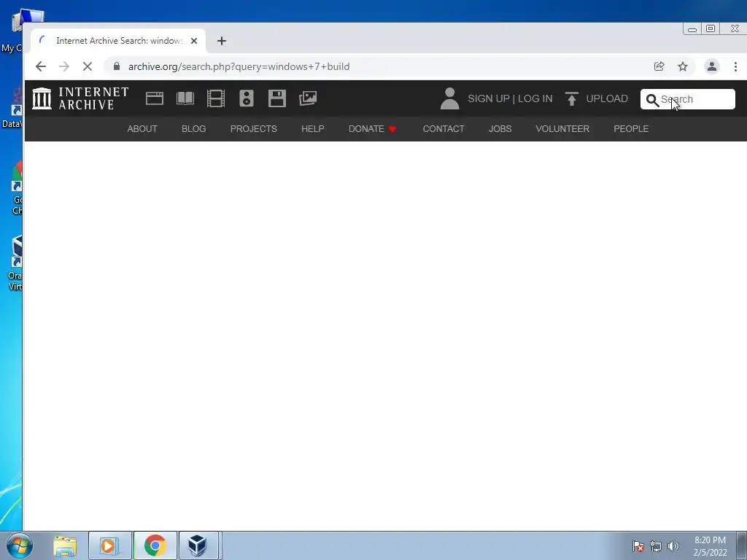747x560 pixels.
Task: Open the Action Center flag icon
Action: [638, 546]
